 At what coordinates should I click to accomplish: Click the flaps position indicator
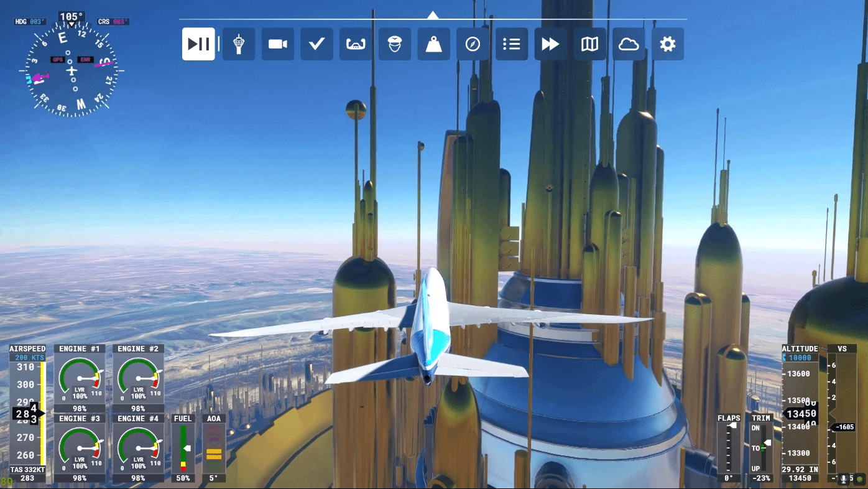pyautogui.click(x=729, y=447)
